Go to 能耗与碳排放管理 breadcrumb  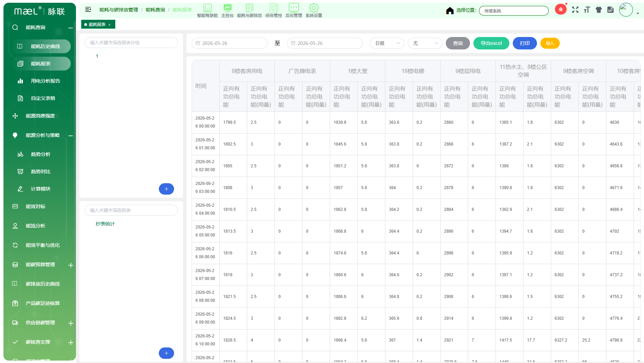pyautogui.click(x=118, y=10)
